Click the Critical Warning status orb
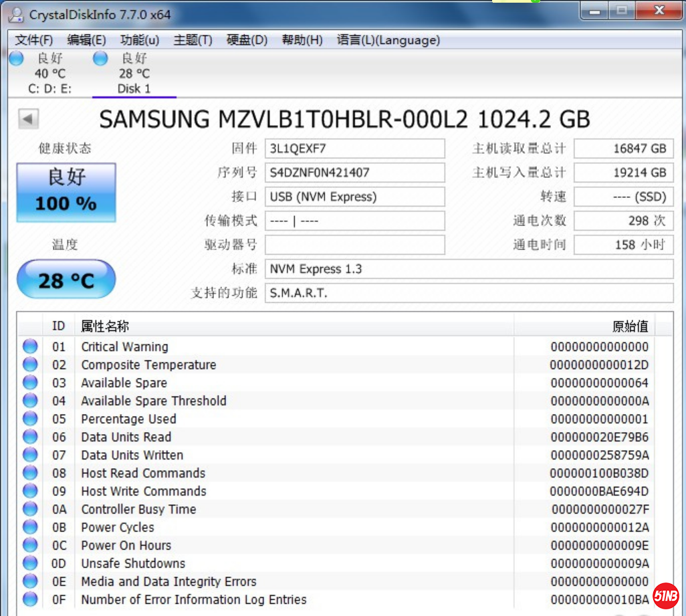The image size is (686, 616). (30, 346)
